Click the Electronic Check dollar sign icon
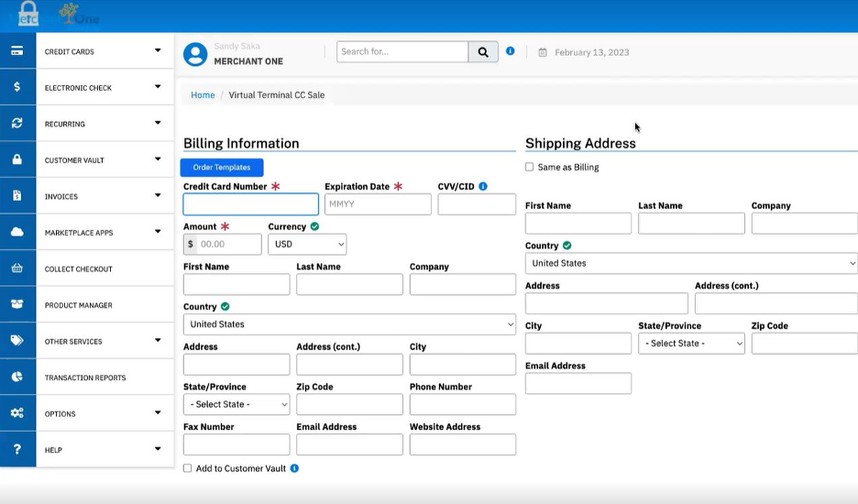Screen dimensions: 858x504 tap(17, 87)
